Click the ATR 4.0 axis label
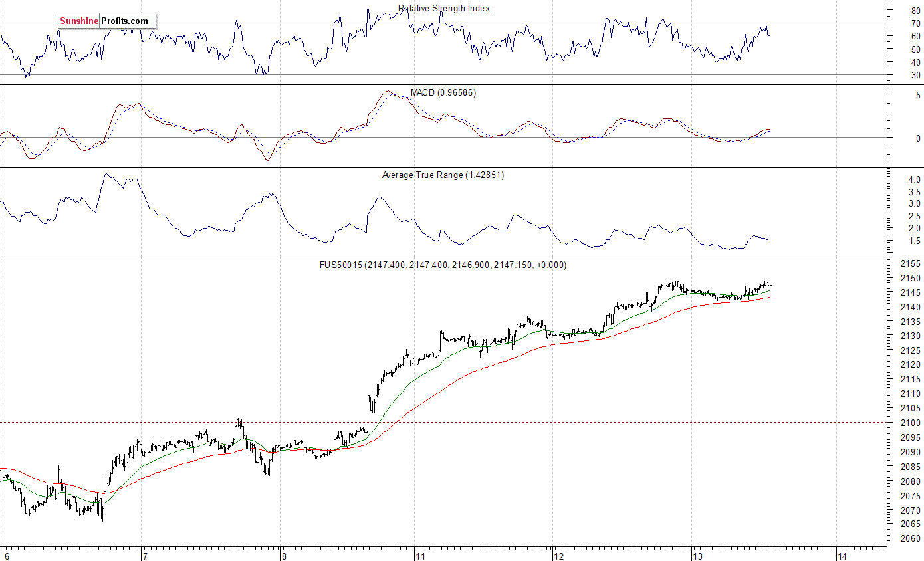 point(914,180)
